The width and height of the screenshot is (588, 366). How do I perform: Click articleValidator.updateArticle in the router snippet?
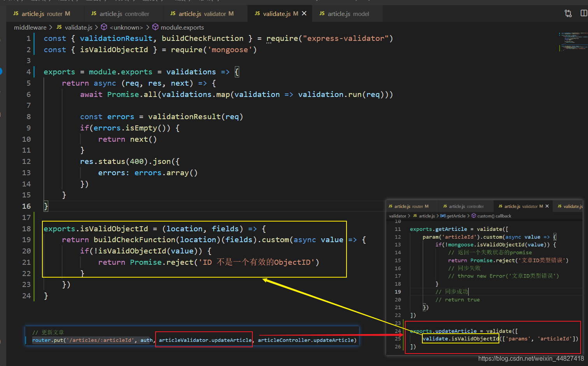205,340
